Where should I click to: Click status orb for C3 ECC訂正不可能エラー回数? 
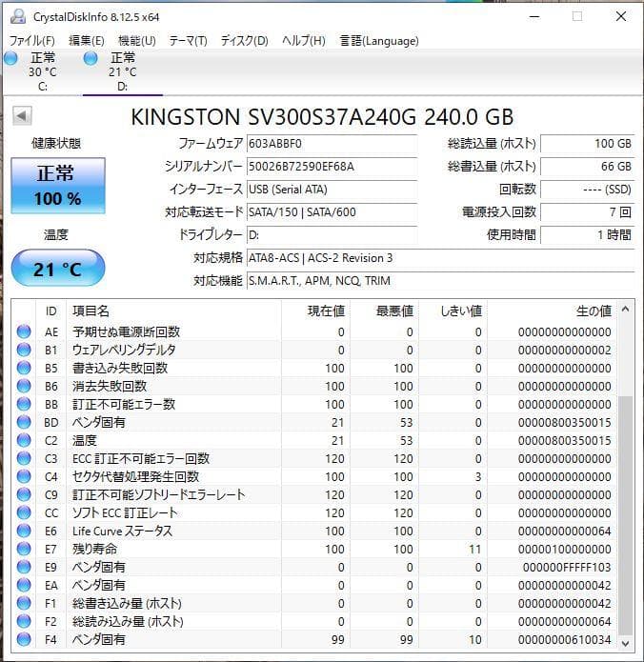point(24,458)
